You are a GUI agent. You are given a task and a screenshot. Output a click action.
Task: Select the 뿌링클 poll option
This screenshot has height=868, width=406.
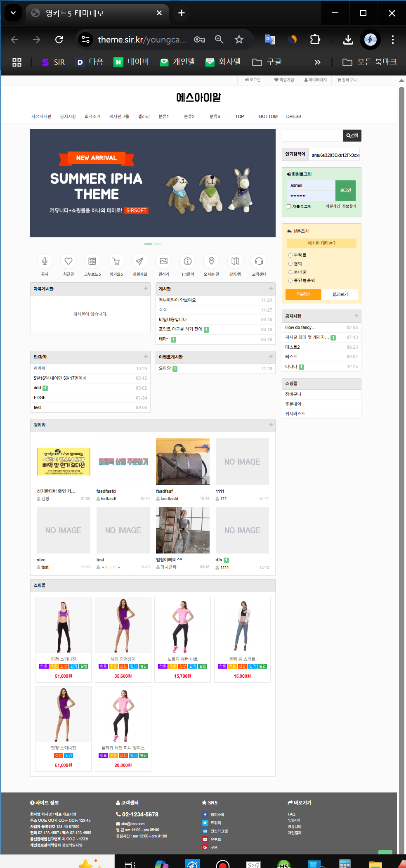pyautogui.click(x=290, y=255)
